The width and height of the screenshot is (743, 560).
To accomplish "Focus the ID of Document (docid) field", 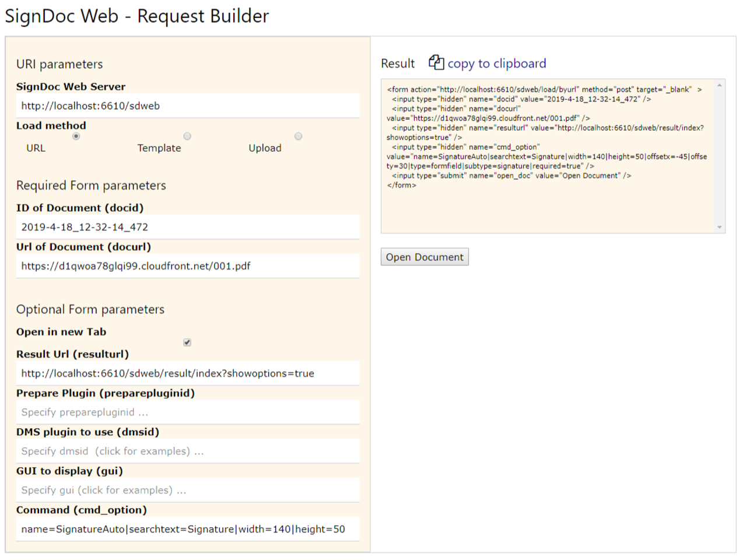I will click(188, 227).
